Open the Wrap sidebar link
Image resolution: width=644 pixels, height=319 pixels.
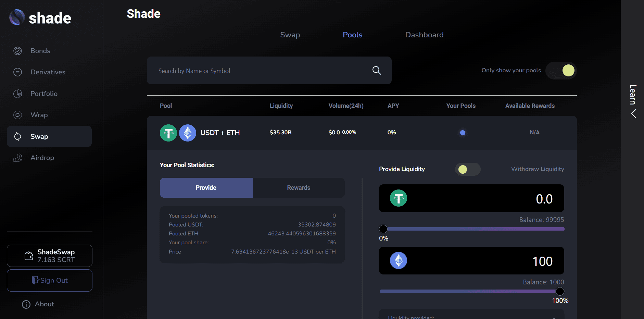click(39, 115)
